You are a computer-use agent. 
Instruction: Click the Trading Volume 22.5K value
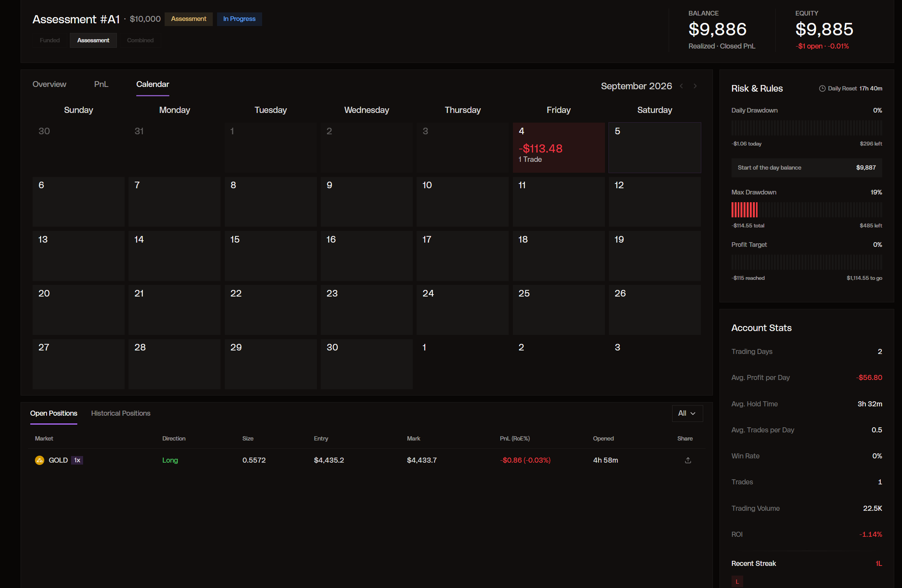[872, 508]
